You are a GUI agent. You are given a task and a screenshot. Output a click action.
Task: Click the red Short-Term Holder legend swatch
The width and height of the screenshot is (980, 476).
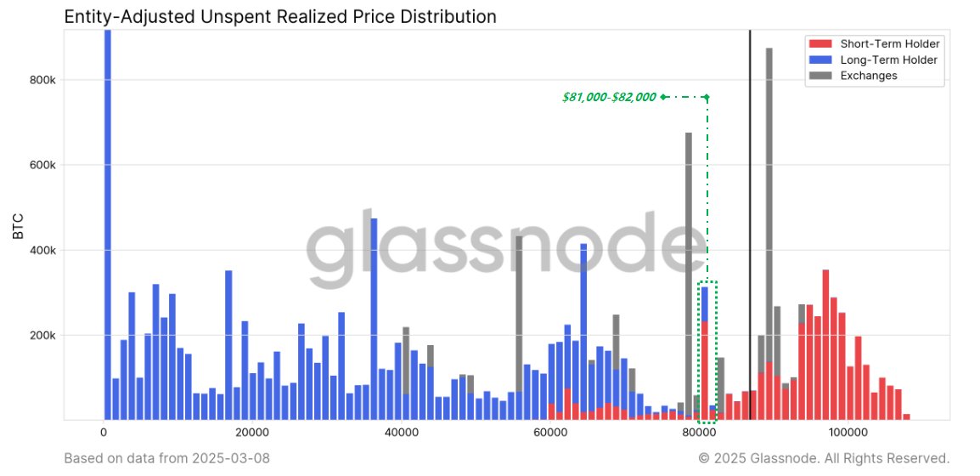click(x=820, y=44)
